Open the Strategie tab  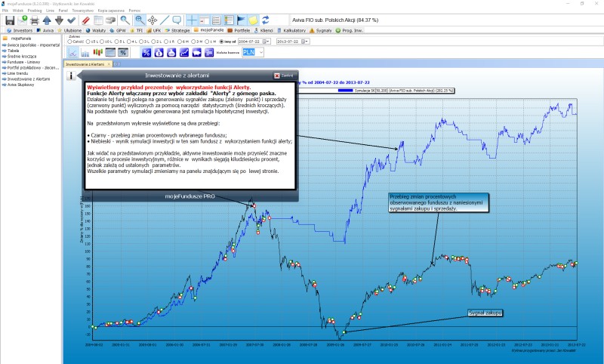pos(169,30)
